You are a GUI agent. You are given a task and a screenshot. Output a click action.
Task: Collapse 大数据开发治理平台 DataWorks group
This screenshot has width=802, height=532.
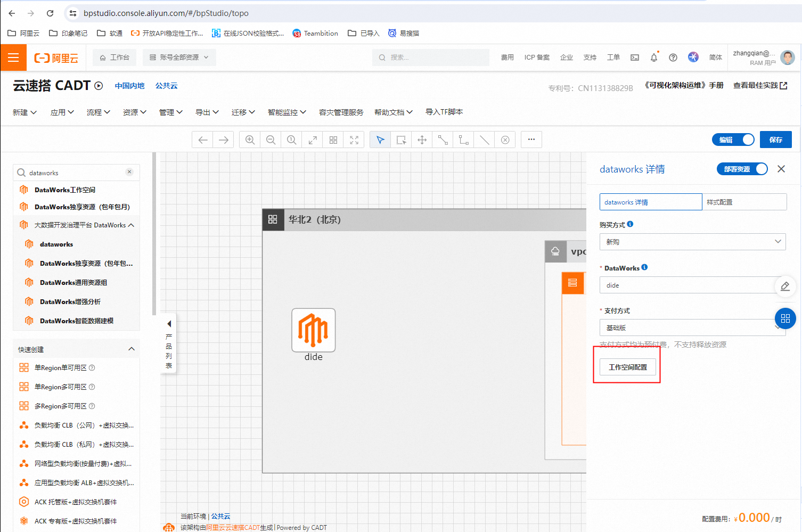point(131,225)
